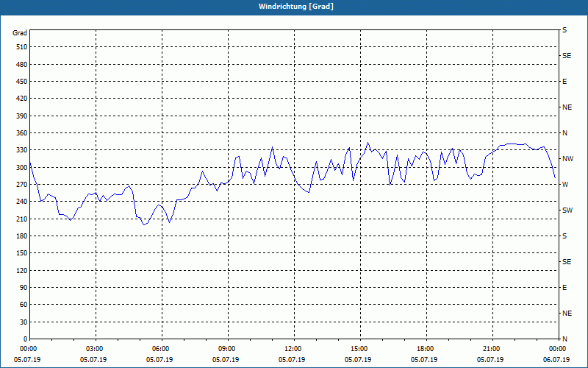588x368 pixels.
Task: Click the 06.07.19 date label
Action: point(556,360)
